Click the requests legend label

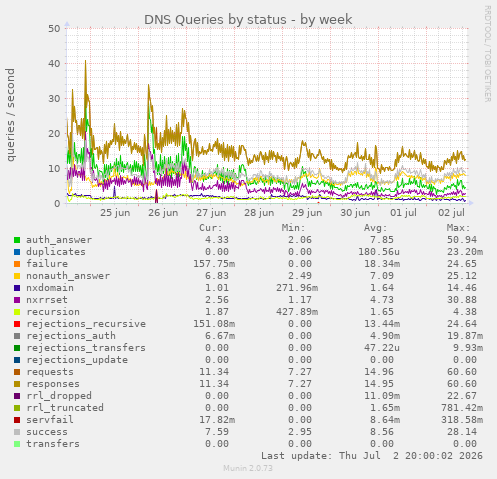(x=50, y=372)
